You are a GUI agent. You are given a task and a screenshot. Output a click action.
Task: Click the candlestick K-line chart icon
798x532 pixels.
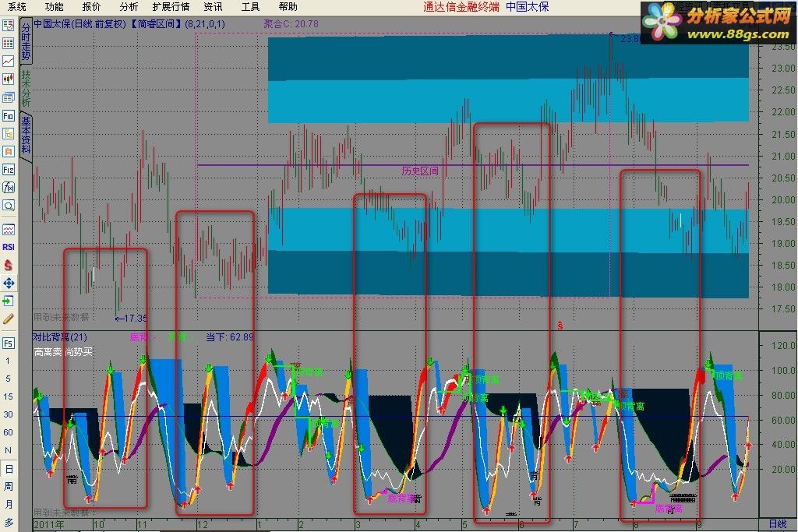pyautogui.click(x=8, y=79)
